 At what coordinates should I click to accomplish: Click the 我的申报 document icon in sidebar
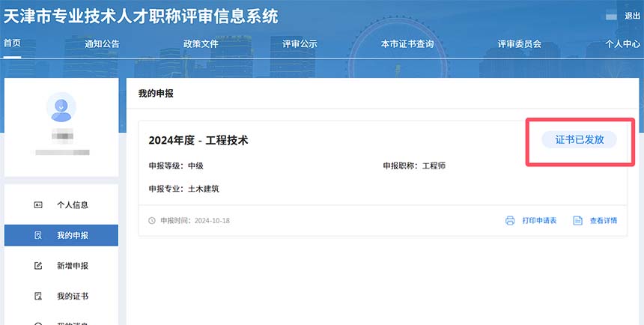pos(38,235)
